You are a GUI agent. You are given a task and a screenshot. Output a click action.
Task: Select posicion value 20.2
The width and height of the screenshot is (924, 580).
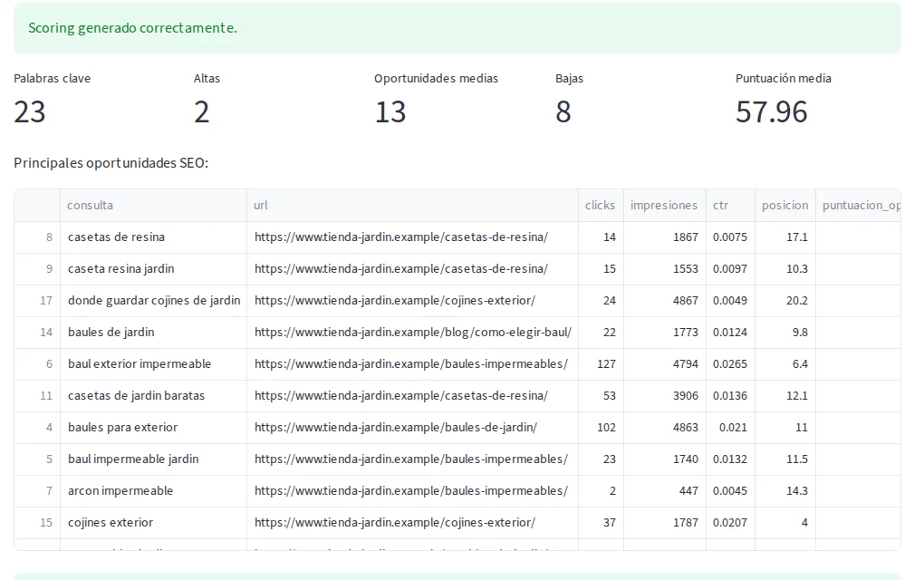pyautogui.click(x=784, y=301)
